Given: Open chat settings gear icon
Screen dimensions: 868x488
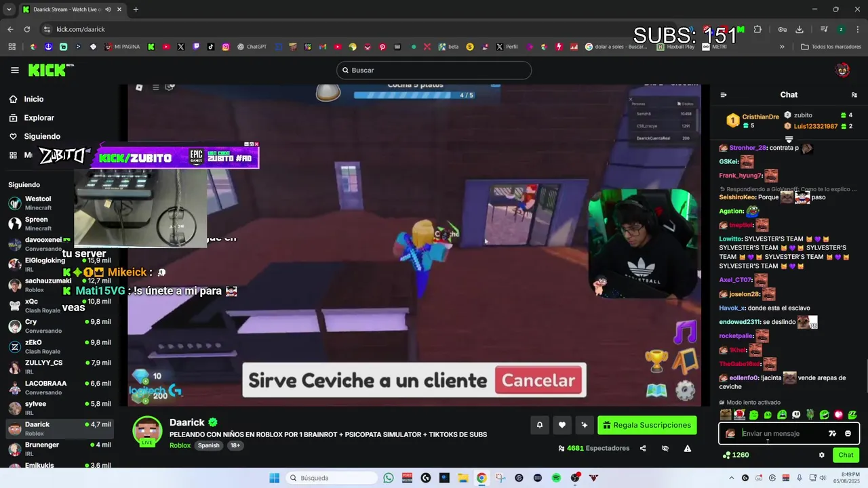Looking at the screenshot, I should 822,455.
